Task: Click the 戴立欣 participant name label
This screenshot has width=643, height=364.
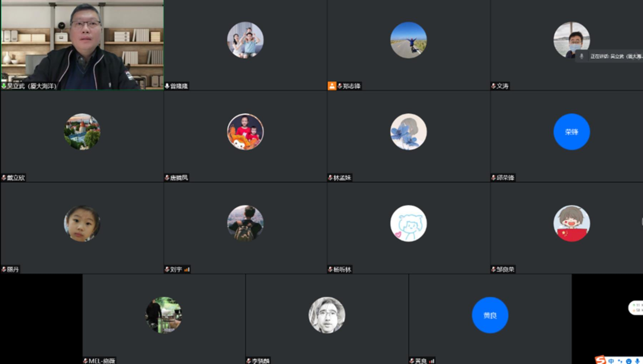Action: point(16,178)
